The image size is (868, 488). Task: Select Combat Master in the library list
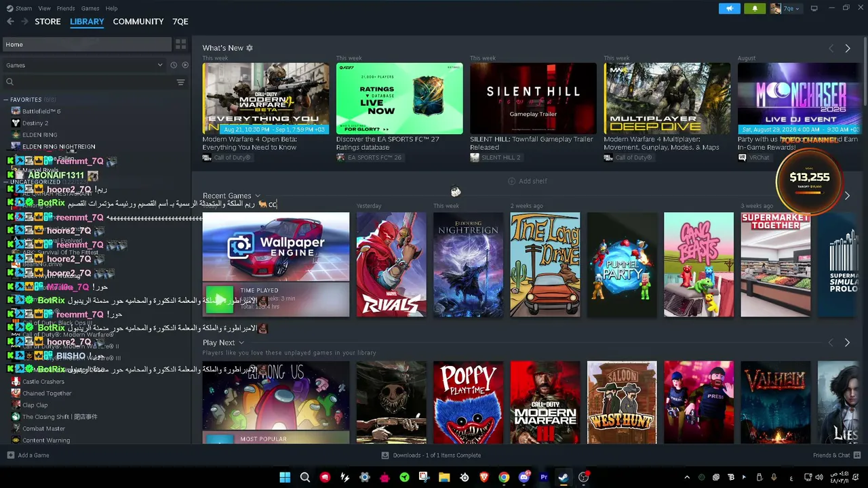pos(44,428)
